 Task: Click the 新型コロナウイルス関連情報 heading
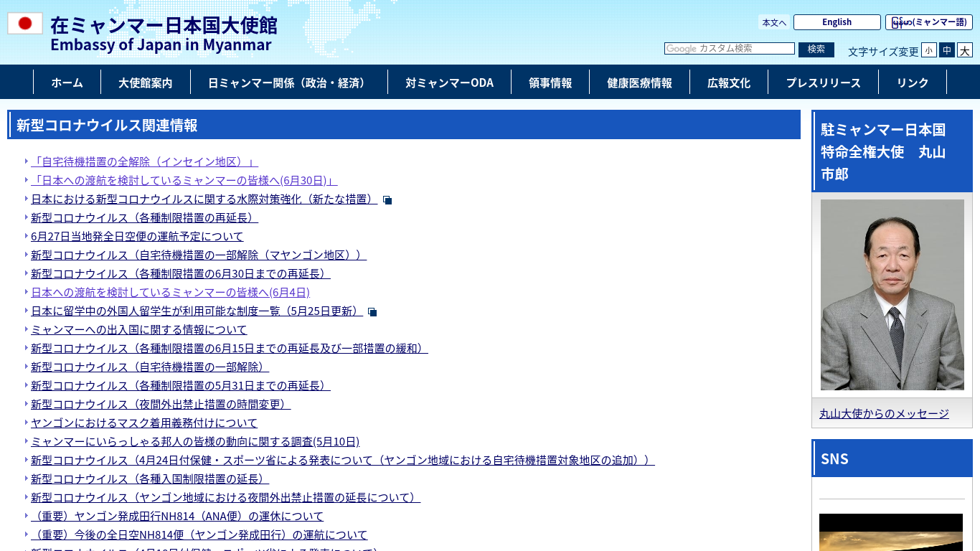pos(404,125)
